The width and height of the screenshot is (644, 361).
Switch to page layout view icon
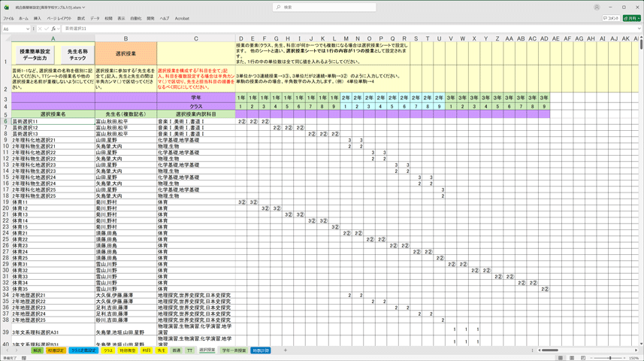coord(570,358)
